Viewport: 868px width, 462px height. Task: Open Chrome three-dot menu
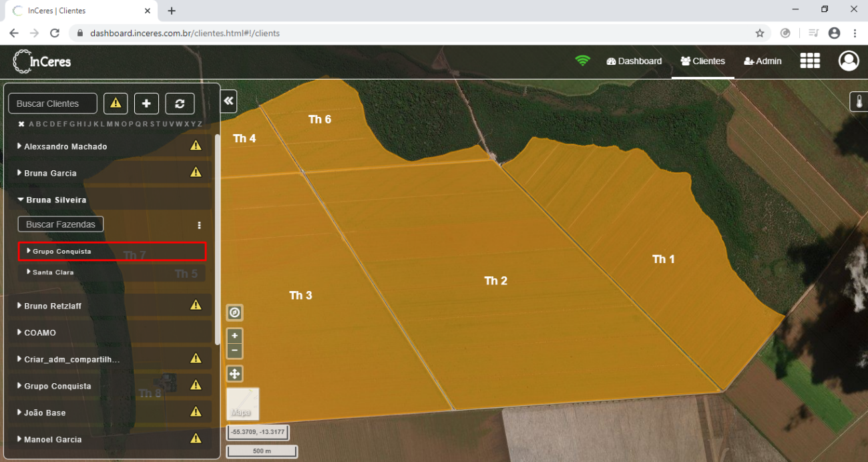(855, 33)
